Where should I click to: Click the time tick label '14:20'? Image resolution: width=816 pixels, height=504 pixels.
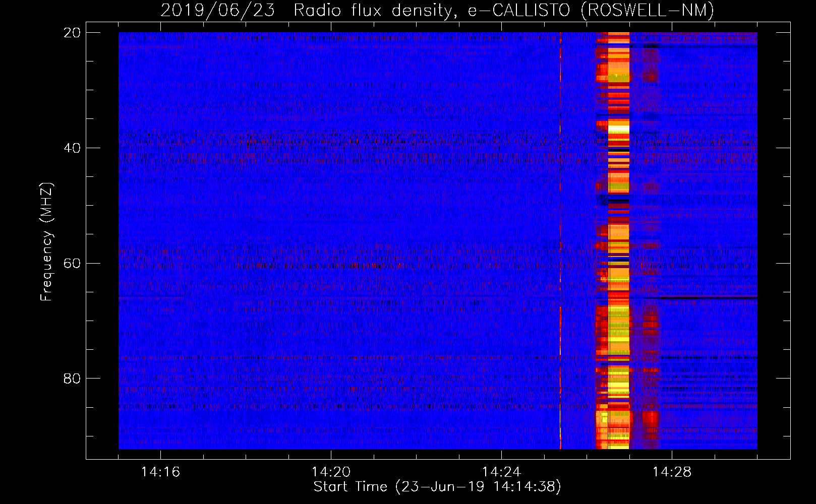(x=331, y=472)
